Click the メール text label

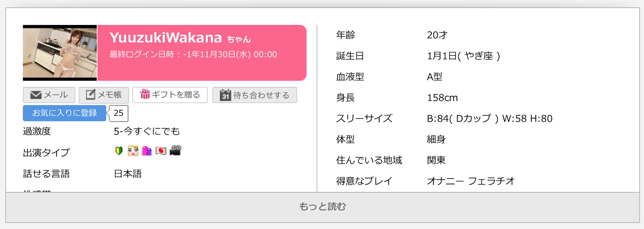pos(56,95)
